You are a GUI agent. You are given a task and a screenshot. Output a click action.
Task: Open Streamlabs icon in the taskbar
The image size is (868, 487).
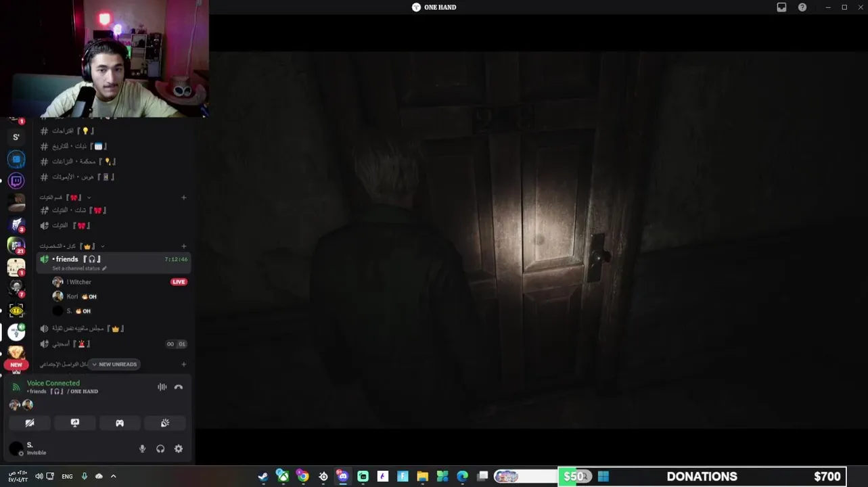click(363, 476)
